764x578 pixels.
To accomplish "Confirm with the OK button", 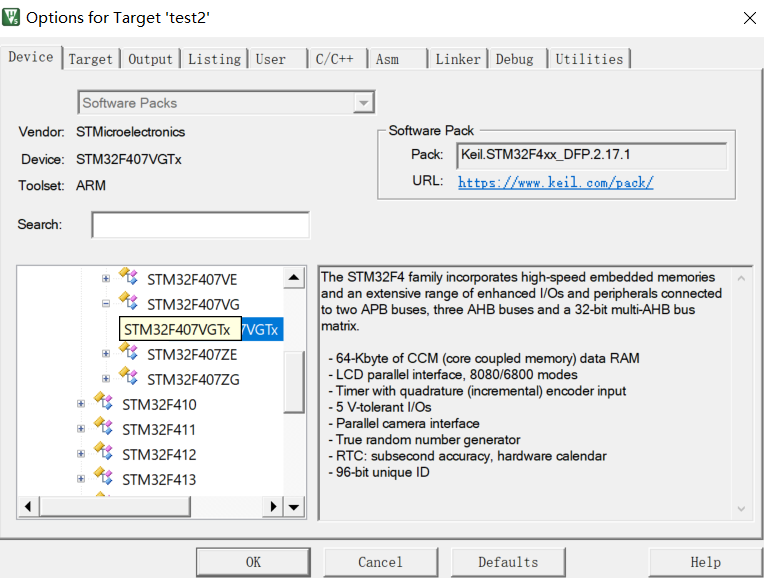I will coord(253,562).
